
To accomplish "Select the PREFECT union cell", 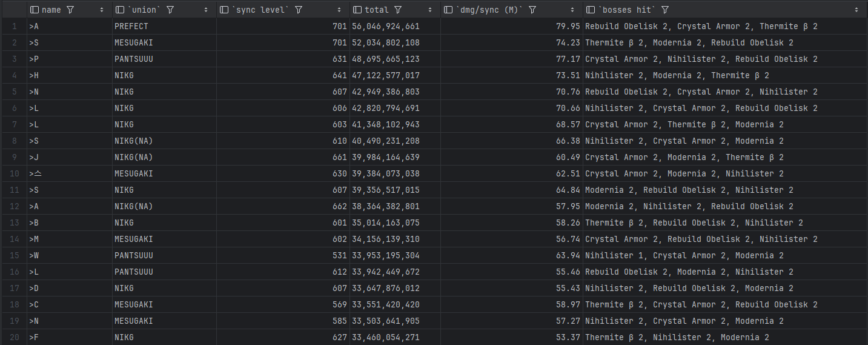I will click(x=164, y=27).
